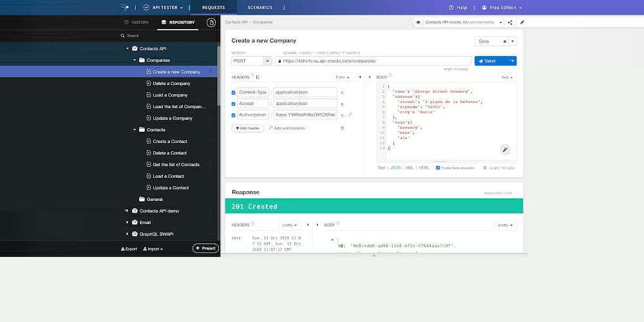Open the Contacts API mocks environment dropdown
The height and width of the screenshot is (322, 644).
pyautogui.click(x=500, y=23)
